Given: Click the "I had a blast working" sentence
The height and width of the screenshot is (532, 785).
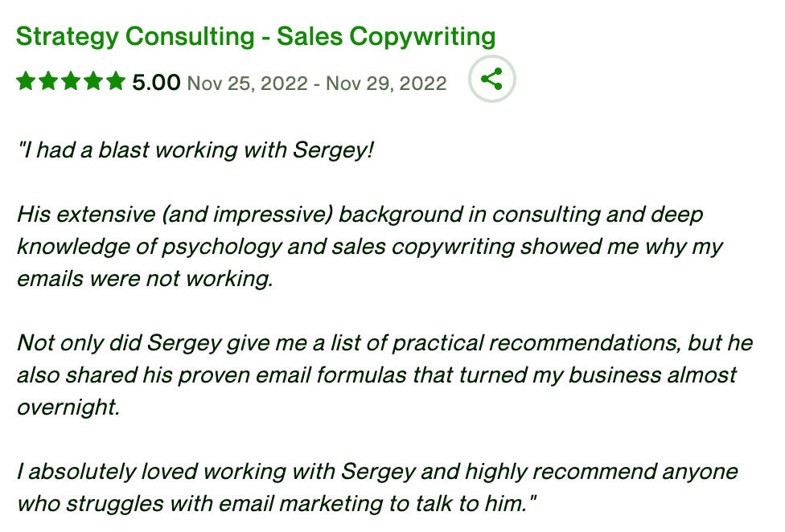Looking at the screenshot, I should tap(195, 150).
